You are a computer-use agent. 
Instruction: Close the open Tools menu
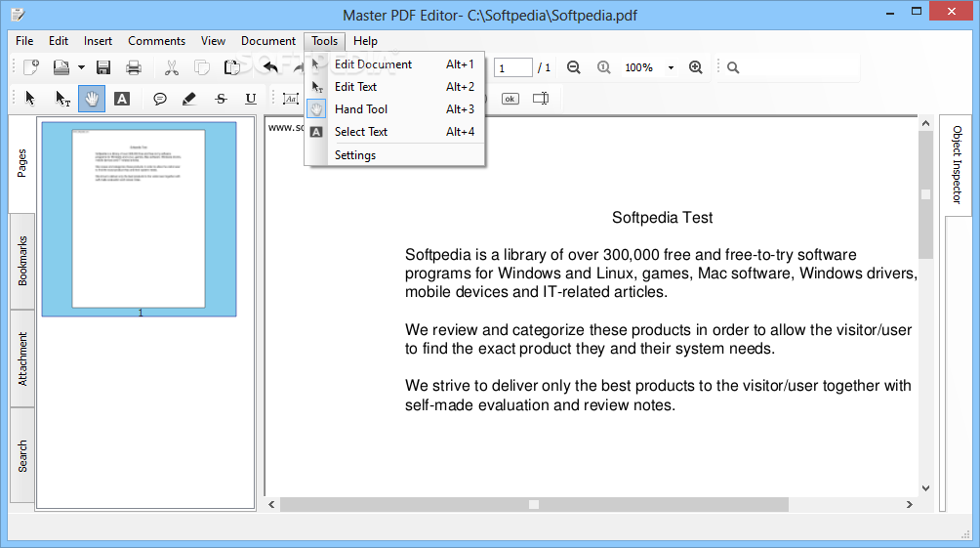point(324,41)
